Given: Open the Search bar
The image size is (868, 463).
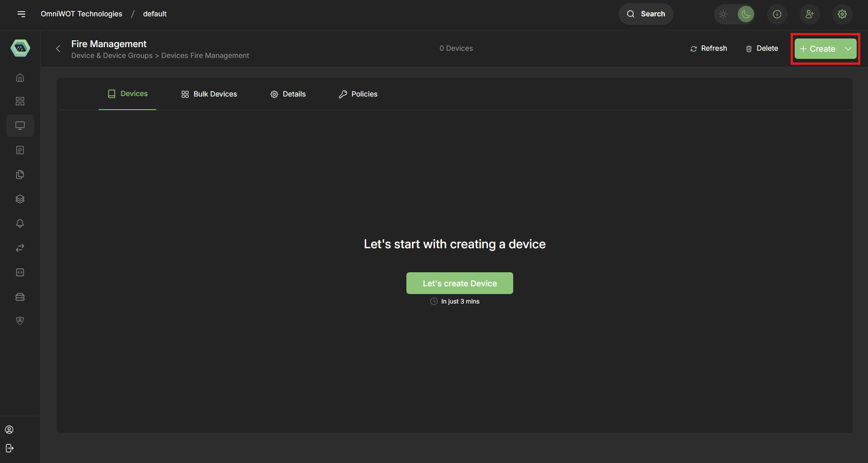Looking at the screenshot, I should (646, 14).
